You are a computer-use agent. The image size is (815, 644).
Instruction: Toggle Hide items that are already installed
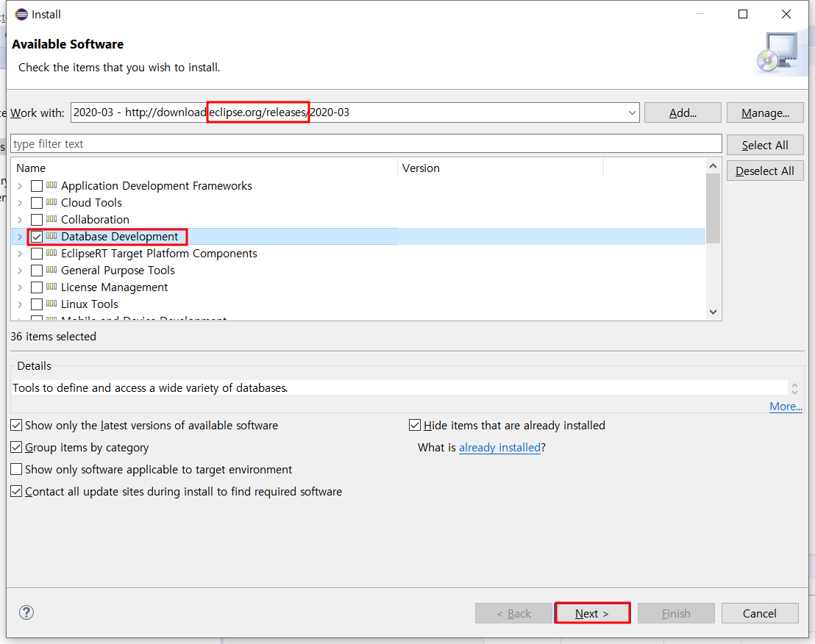tap(415, 426)
